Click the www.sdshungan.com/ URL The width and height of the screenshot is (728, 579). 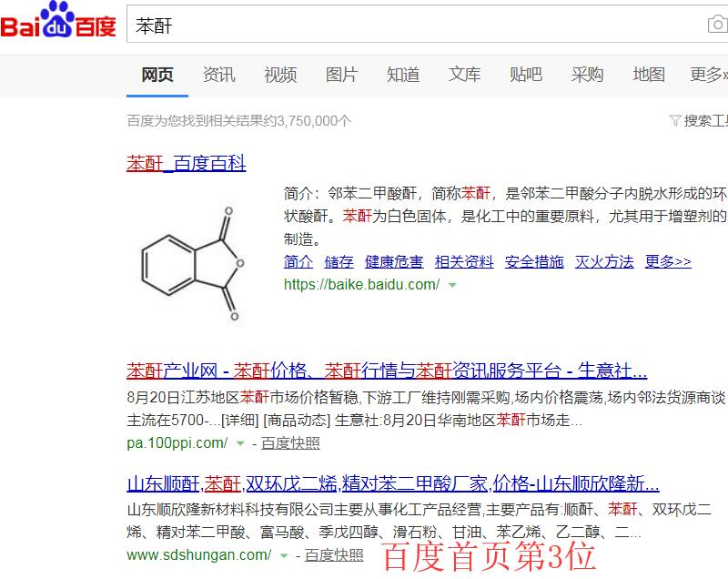point(199,554)
